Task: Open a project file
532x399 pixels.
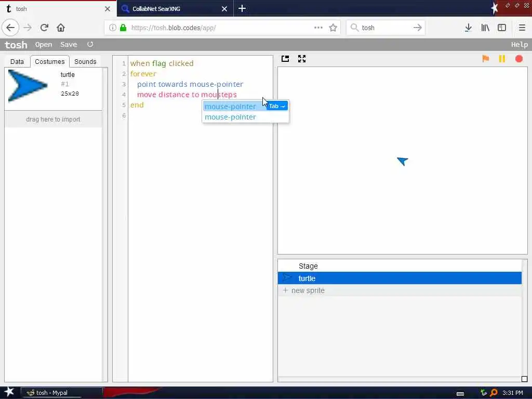Action: pos(44,45)
